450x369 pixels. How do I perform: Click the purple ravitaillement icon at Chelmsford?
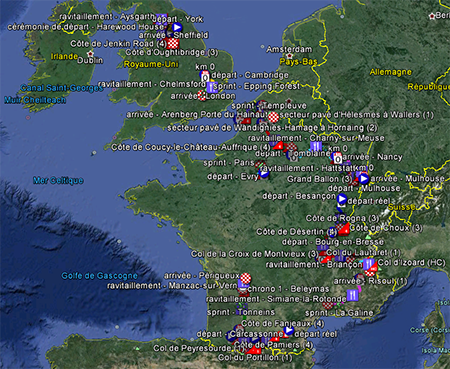click(211, 87)
